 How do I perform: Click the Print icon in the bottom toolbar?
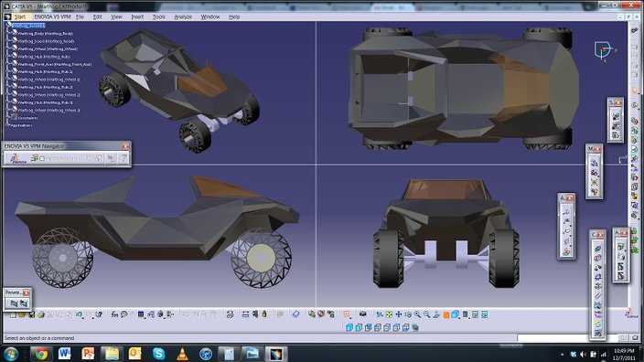[40, 314]
